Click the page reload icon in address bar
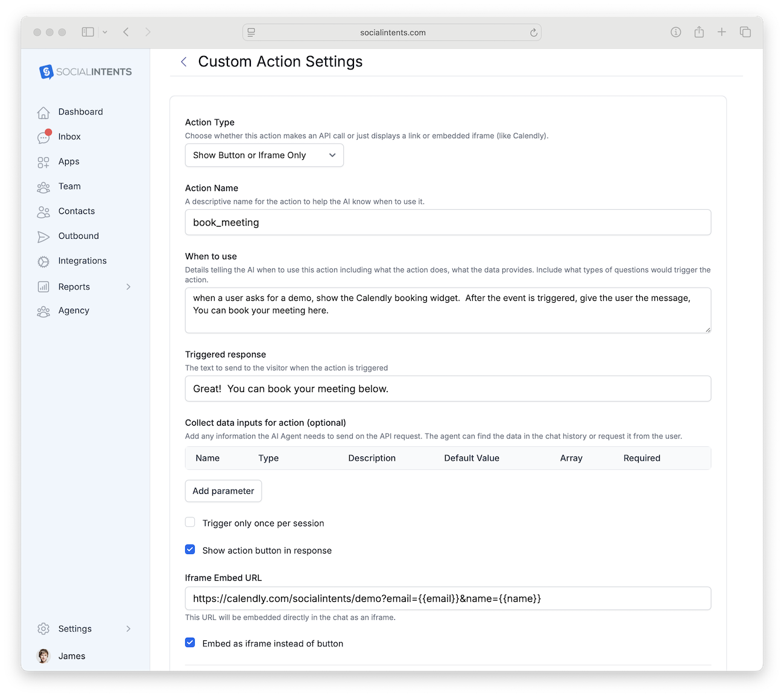Screen dimensions: 784x697 533,32
